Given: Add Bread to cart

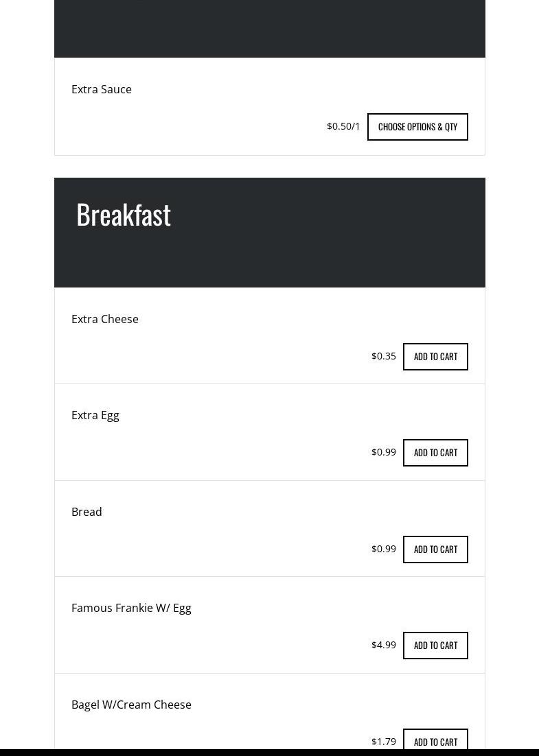Looking at the screenshot, I should [435, 550].
